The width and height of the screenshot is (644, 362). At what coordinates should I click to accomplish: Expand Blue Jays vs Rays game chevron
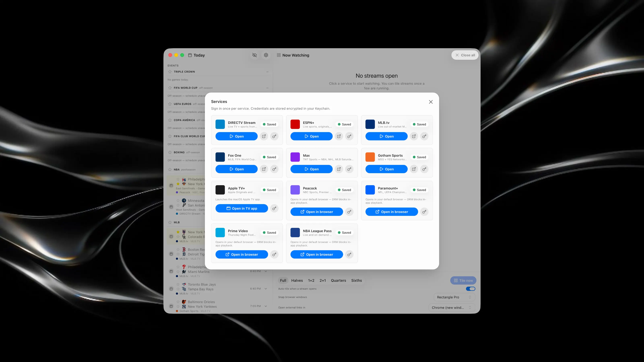[x=266, y=289]
